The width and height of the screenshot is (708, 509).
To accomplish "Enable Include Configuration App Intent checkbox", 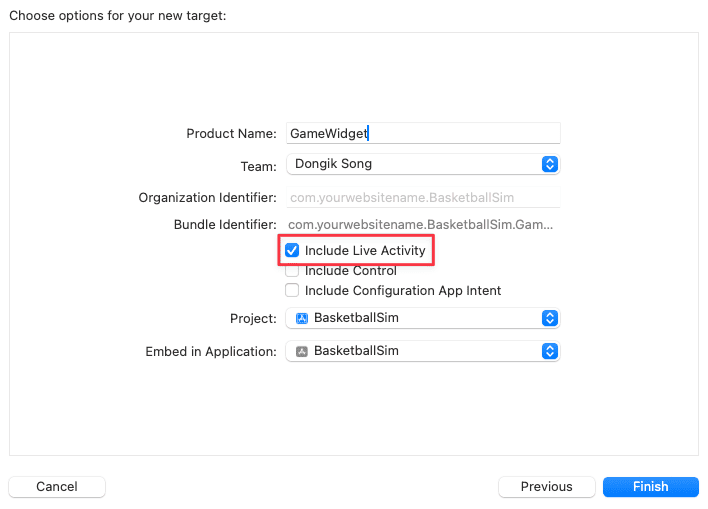I will (x=292, y=290).
